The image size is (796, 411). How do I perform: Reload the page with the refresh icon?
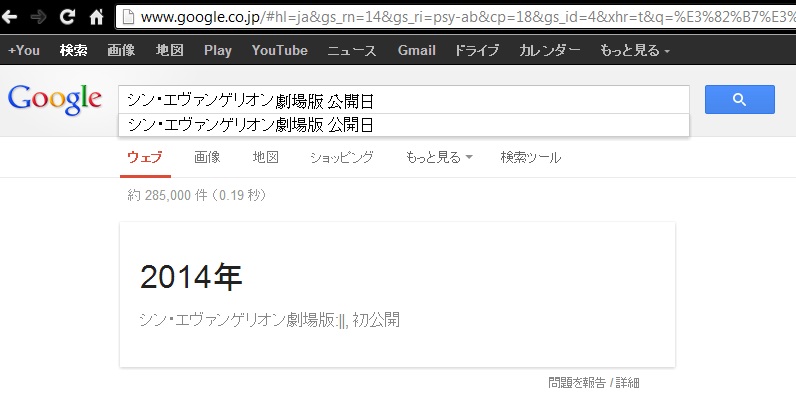pyautogui.click(x=67, y=17)
